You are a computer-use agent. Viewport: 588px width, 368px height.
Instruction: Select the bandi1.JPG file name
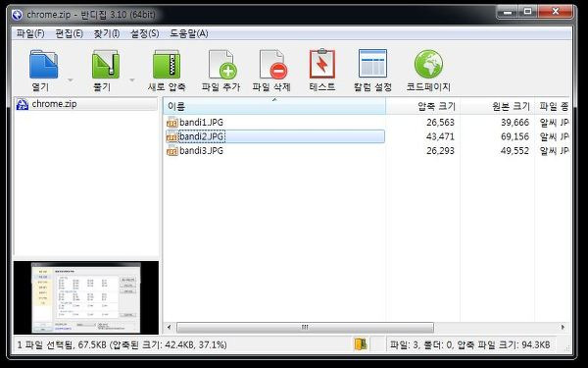[x=201, y=123]
